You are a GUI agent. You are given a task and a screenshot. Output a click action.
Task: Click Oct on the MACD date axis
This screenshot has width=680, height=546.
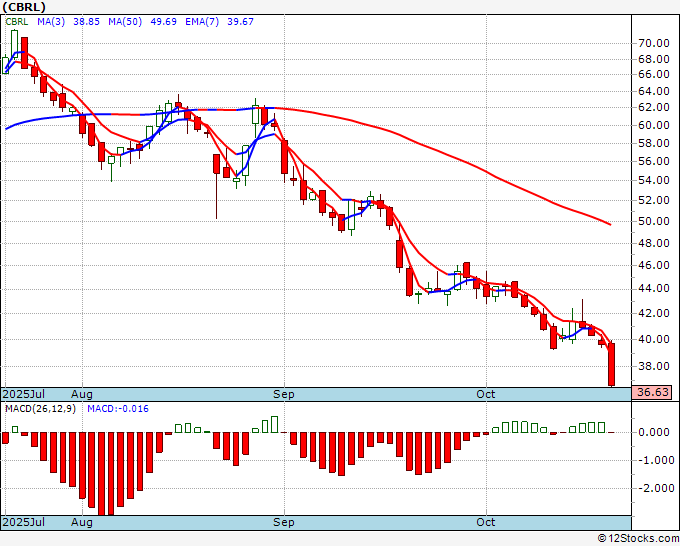[x=485, y=522]
